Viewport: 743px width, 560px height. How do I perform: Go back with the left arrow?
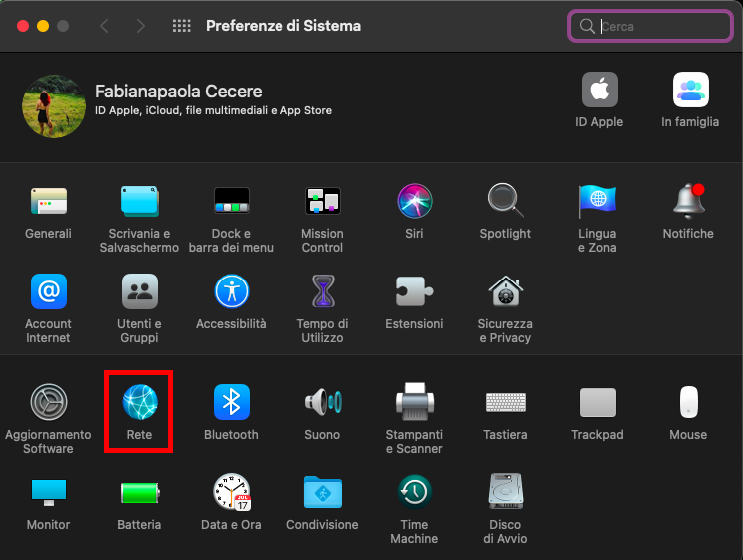pos(104,26)
